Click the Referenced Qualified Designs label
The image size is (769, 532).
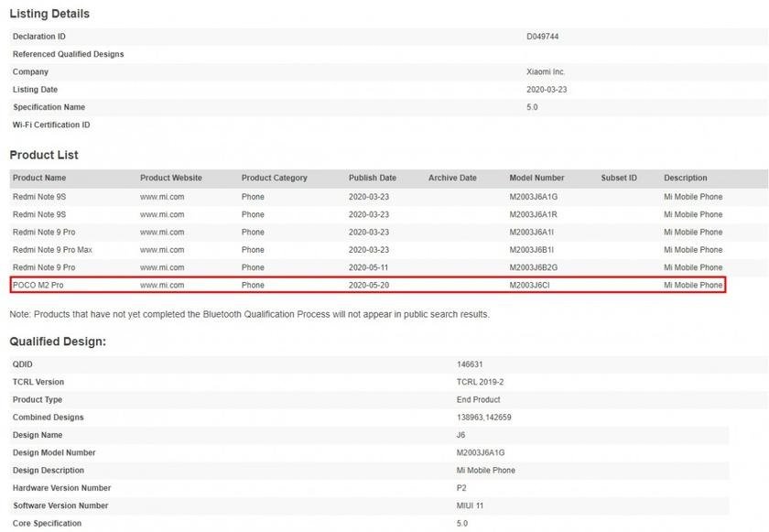coord(68,54)
